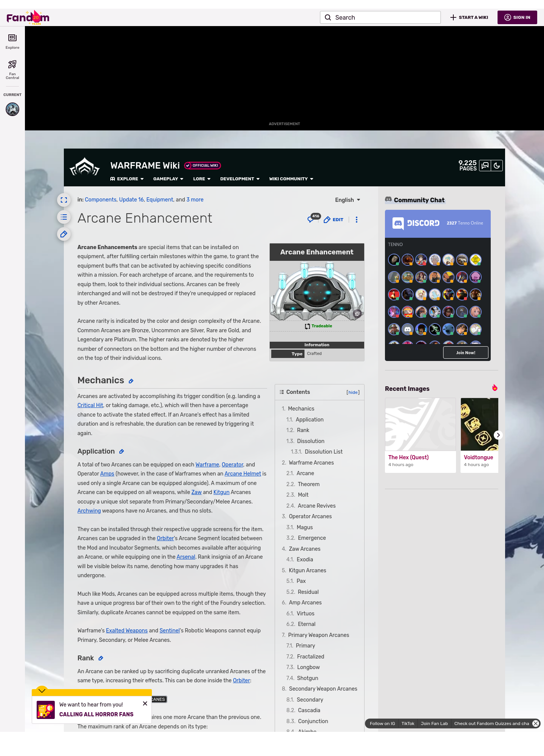Show the 3 more categories
The width and height of the screenshot is (544, 756).
(195, 200)
